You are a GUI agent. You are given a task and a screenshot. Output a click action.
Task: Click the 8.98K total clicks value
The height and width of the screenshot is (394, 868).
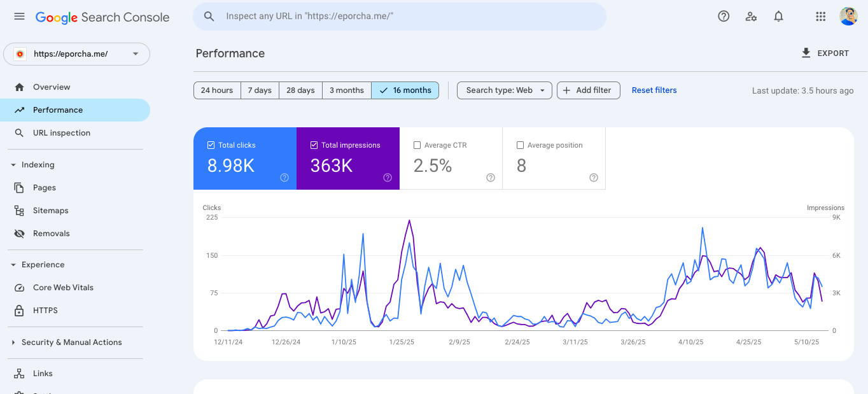[x=231, y=166]
